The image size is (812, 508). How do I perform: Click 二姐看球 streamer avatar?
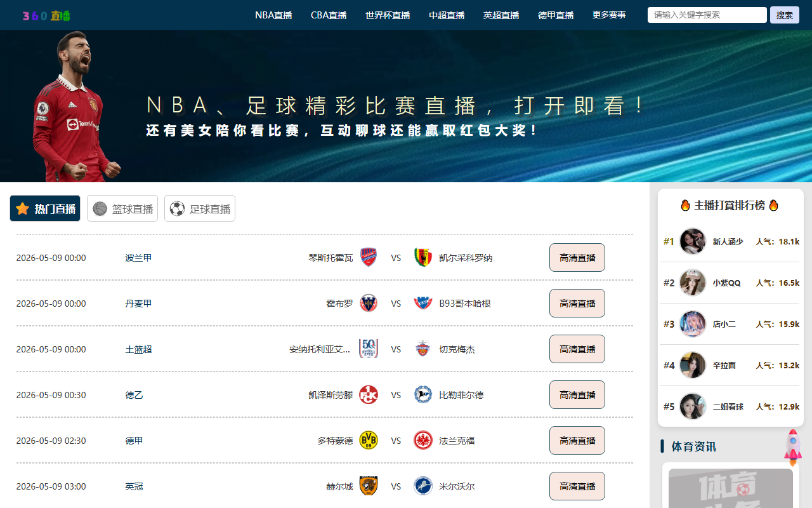point(693,406)
